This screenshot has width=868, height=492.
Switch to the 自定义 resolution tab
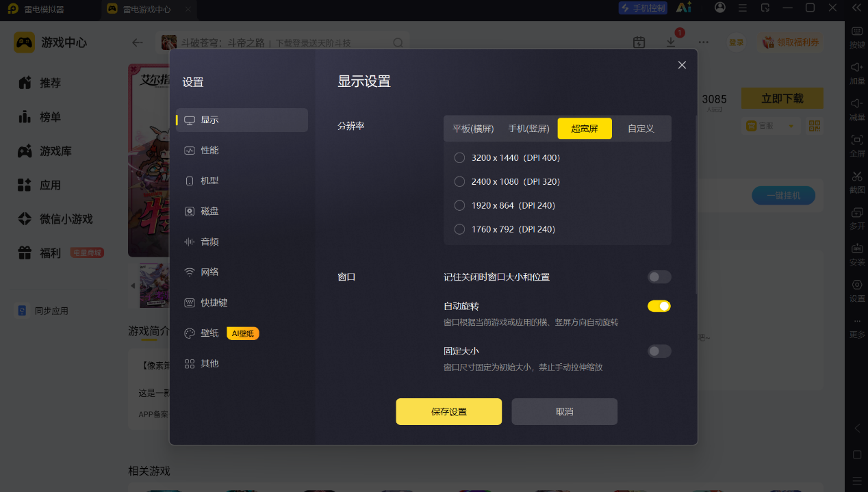click(x=641, y=129)
